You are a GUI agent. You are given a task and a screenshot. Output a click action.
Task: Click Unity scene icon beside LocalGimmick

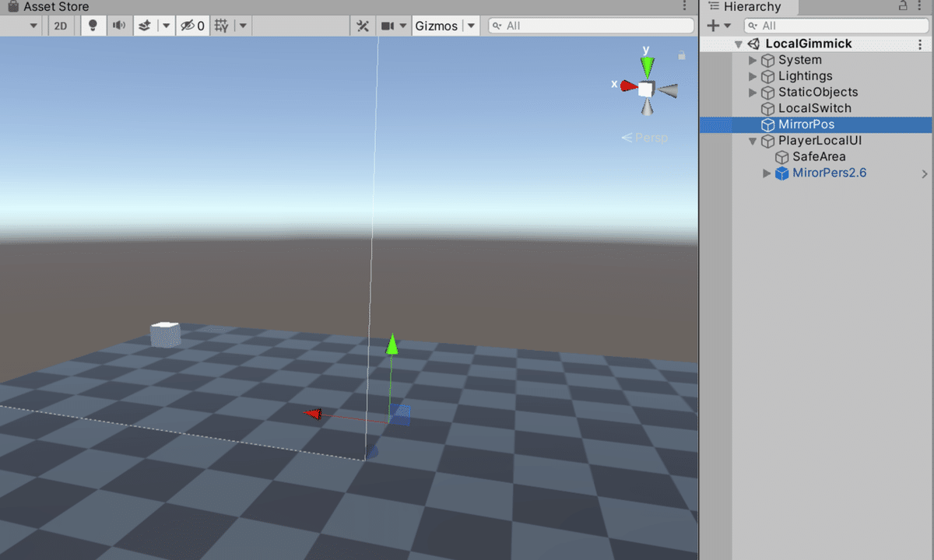[753, 44]
